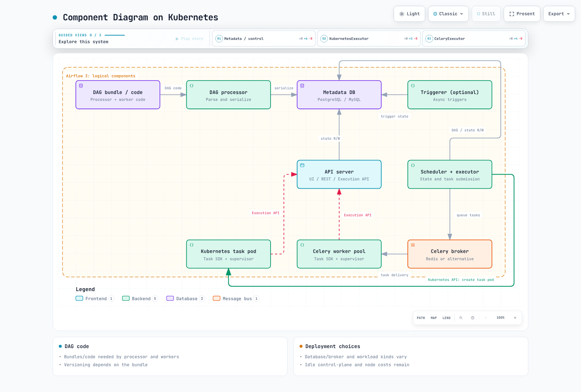
Task: Open help via the question mark icon
Action: pyautogui.click(x=472, y=318)
